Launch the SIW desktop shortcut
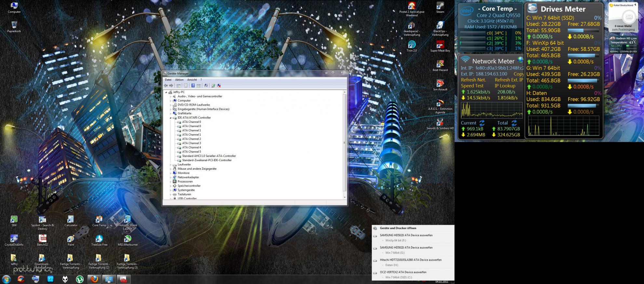Image resolution: width=644 pixels, height=284 pixels. [14, 221]
